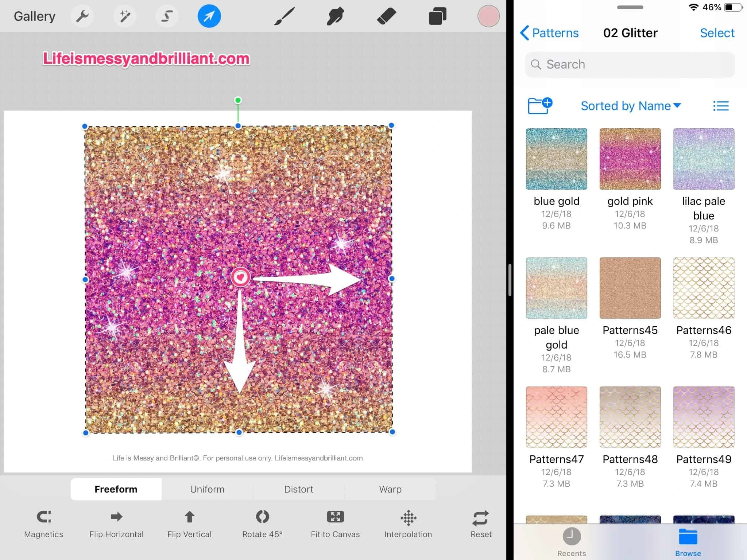The image size is (747, 560).
Task: Switch to the Recents tab
Action: click(572, 542)
